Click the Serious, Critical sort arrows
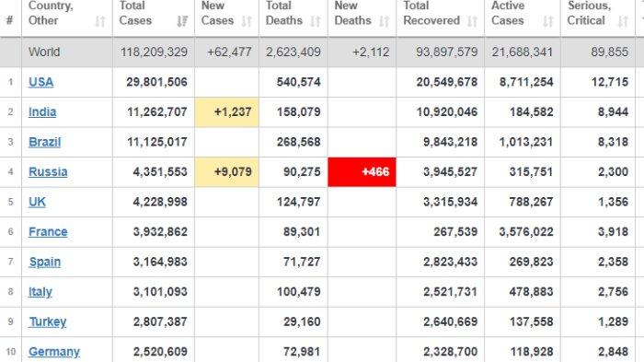Image resolution: width=644 pixels, height=362 pixels. [623, 21]
